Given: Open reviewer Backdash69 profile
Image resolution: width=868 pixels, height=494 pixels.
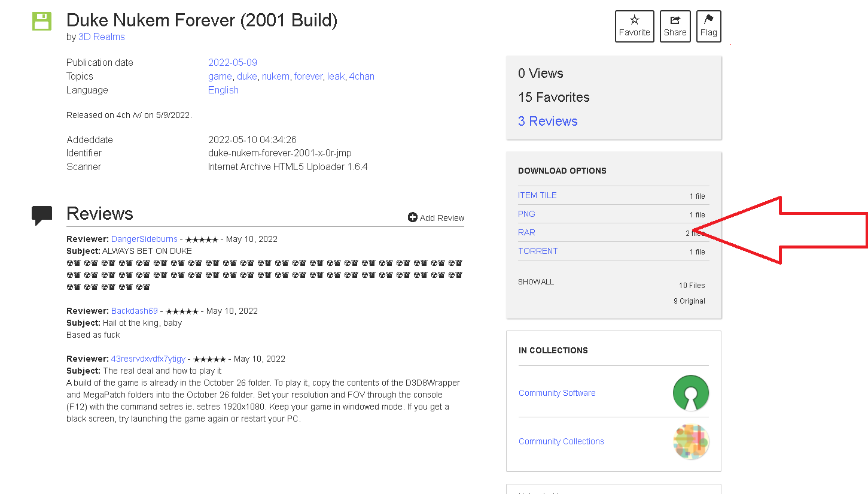Looking at the screenshot, I should click(135, 311).
